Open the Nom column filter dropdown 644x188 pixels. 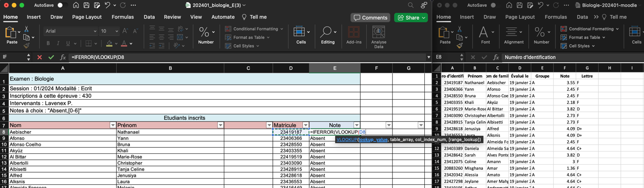[x=113, y=125]
